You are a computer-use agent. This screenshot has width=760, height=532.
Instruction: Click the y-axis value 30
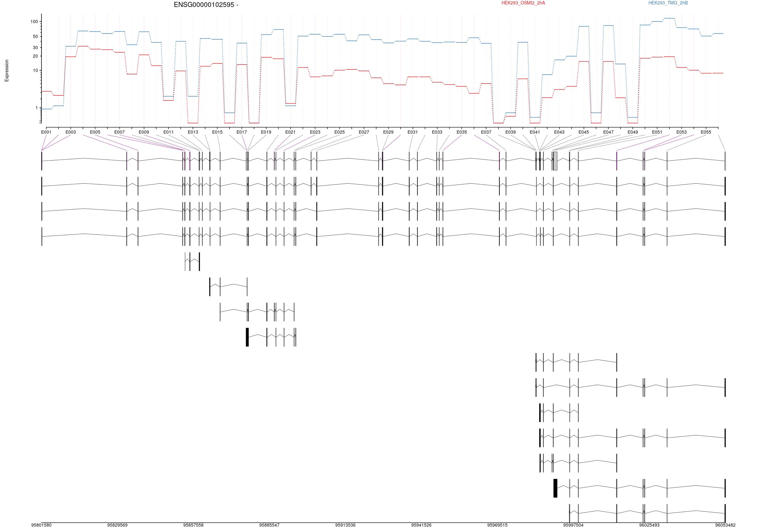[x=35, y=48]
